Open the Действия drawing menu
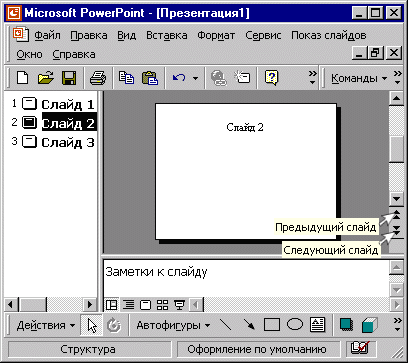This screenshot has height=363, width=408. pyautogui.click(x=46, y=325)
